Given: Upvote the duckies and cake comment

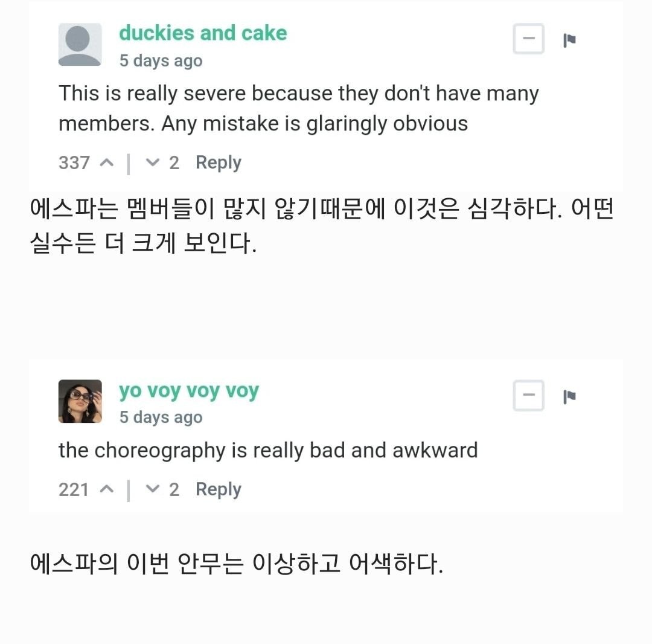Looking at the screenshot, I should click(107, 163).
